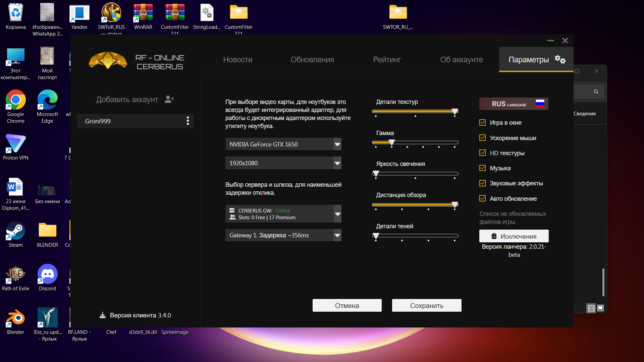Click the Сведения label in background window

584,114
